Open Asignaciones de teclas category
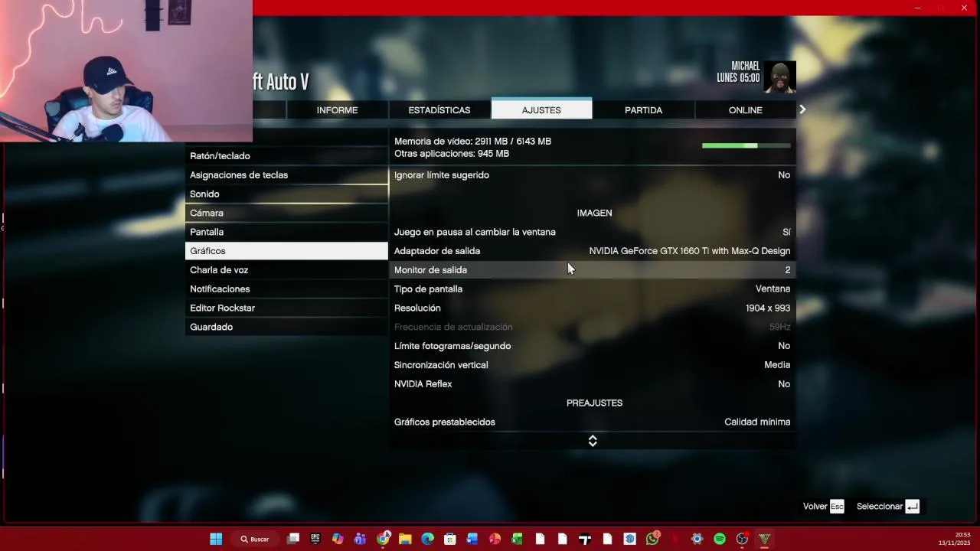Screen dimensions: 980x551 click(286, 175)
